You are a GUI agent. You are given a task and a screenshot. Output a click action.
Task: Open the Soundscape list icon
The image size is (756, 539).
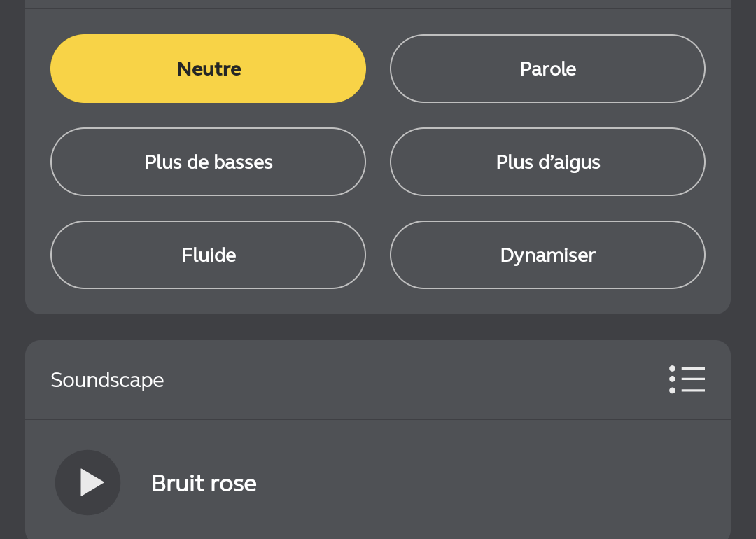point(687,379)
